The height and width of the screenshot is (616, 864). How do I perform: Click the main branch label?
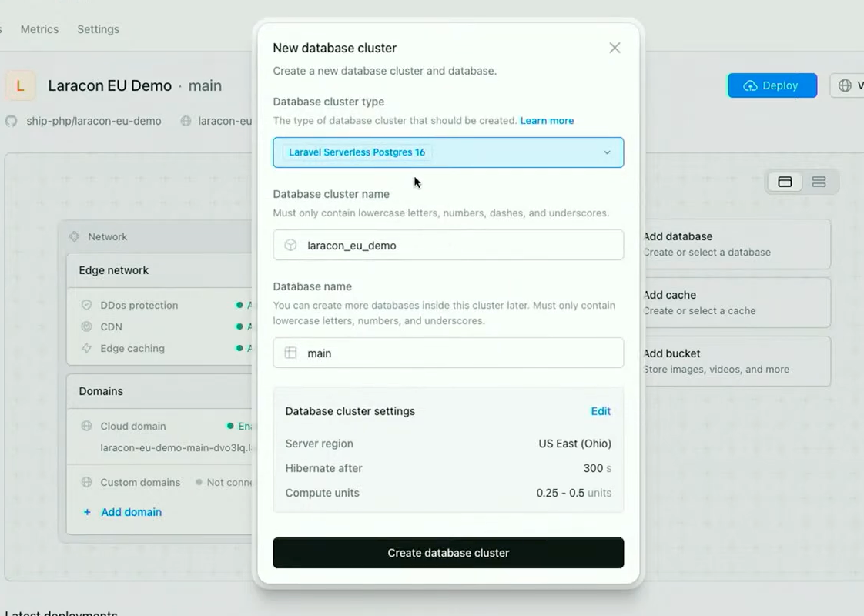[x=205, y=86]
